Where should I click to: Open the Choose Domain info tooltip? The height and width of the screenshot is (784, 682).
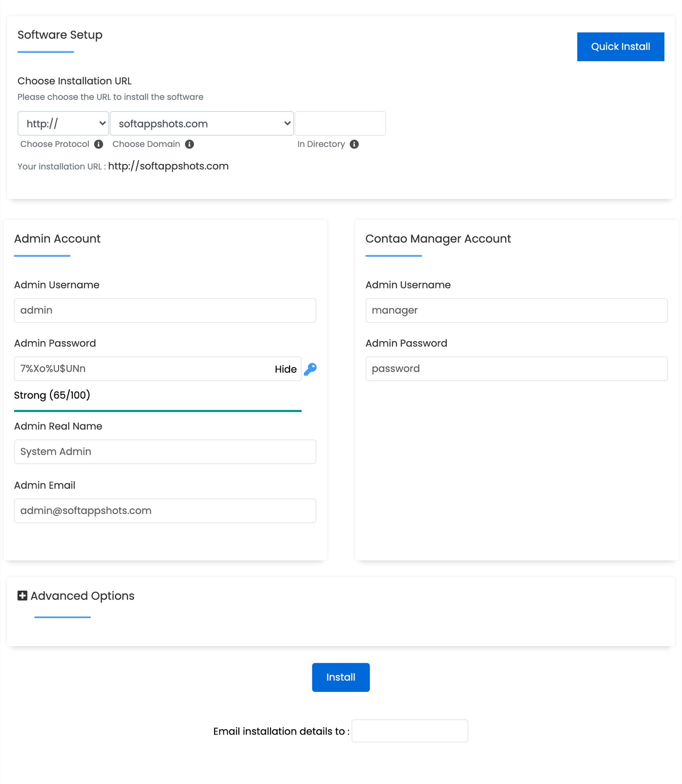(x=190, y=144)
